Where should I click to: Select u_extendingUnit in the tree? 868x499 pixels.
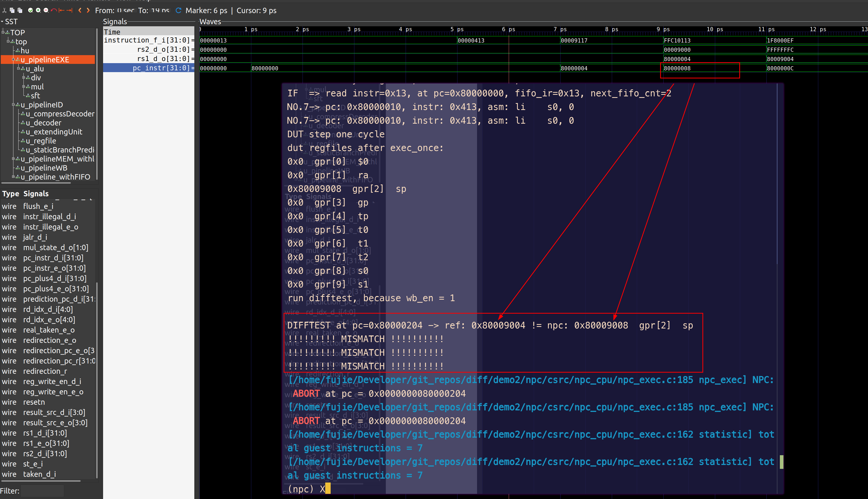click(x=54, y=132)
